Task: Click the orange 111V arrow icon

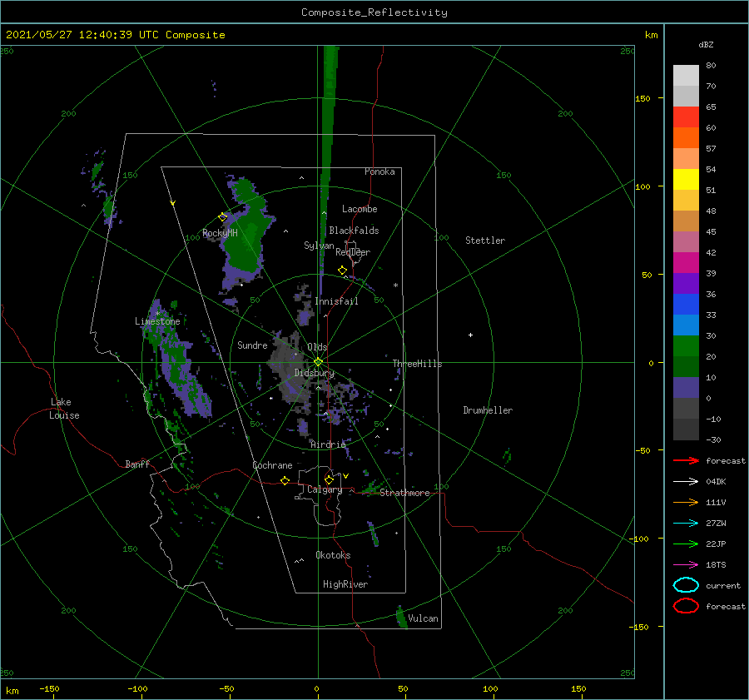Action: 686,502
